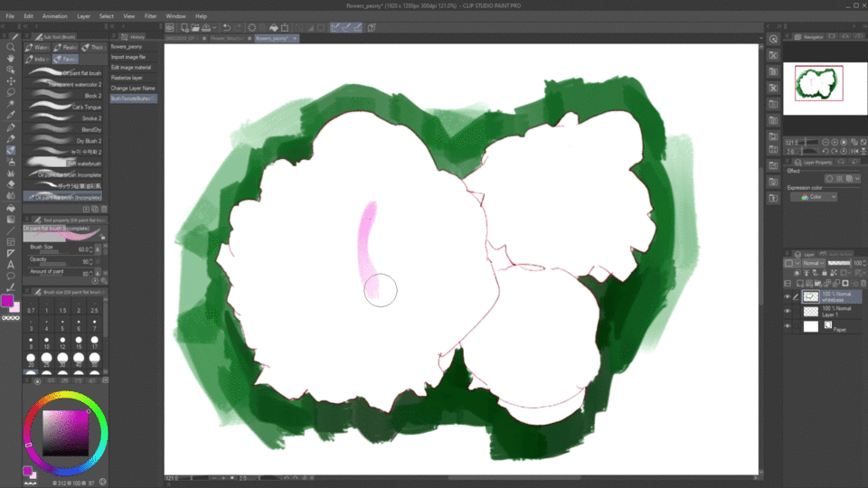This screenshot has width=868, height=488.
Task: Toggle visibility of the Paper layer
Action: [788, 326]
